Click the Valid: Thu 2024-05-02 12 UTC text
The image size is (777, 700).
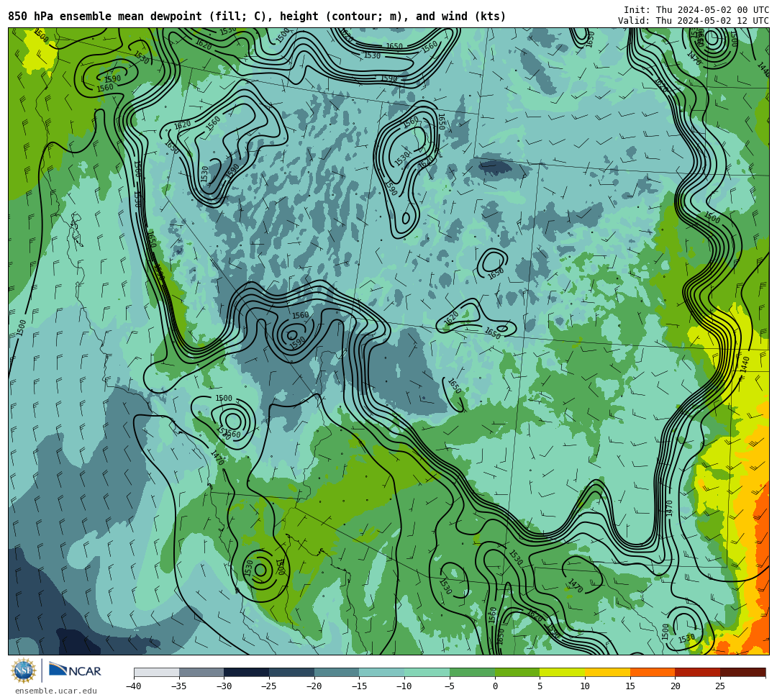694,20
